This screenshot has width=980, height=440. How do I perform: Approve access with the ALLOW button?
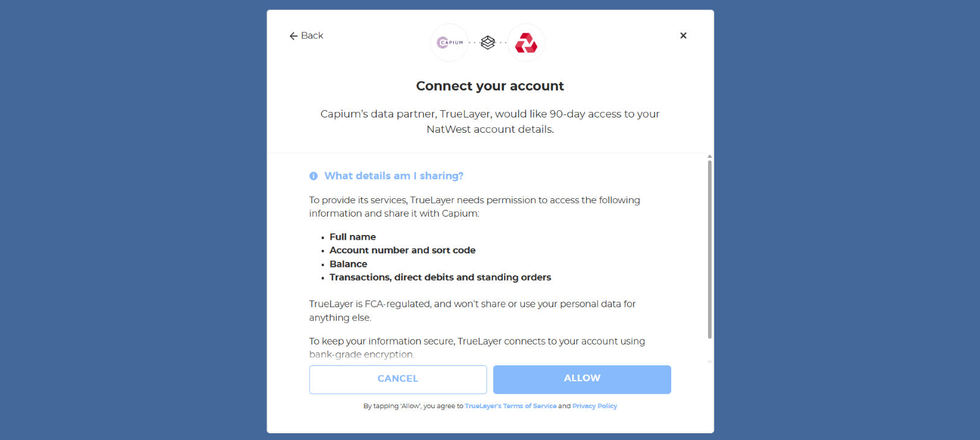click(x=582, y=379)
